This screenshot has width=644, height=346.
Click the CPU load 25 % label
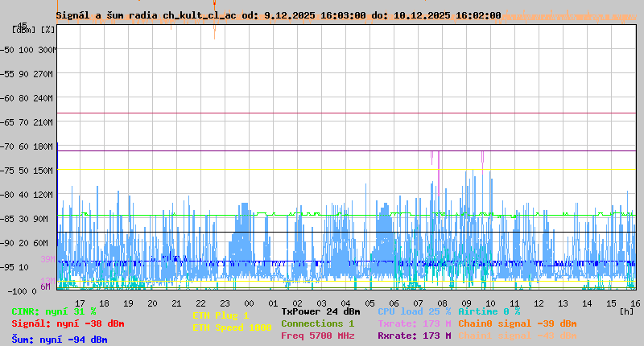tap(414, 311)
